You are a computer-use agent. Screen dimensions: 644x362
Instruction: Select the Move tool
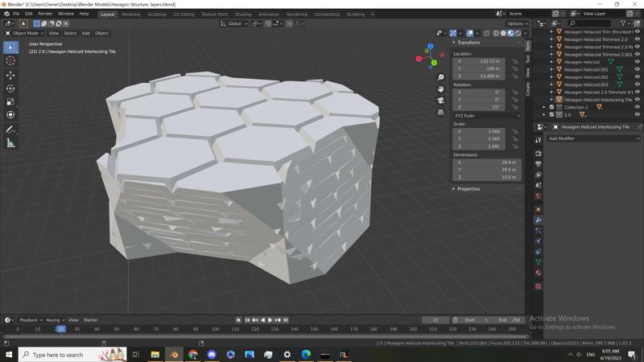pos(10,75)
